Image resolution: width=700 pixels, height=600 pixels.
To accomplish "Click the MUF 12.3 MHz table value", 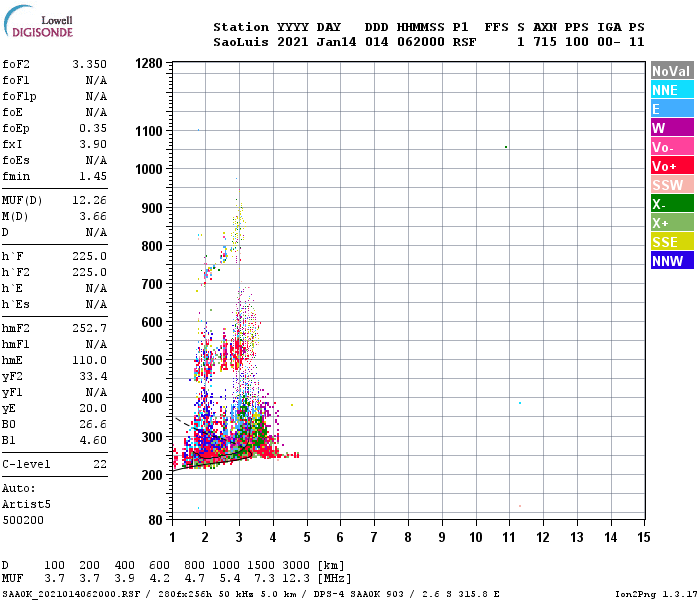I will [296, 579].
